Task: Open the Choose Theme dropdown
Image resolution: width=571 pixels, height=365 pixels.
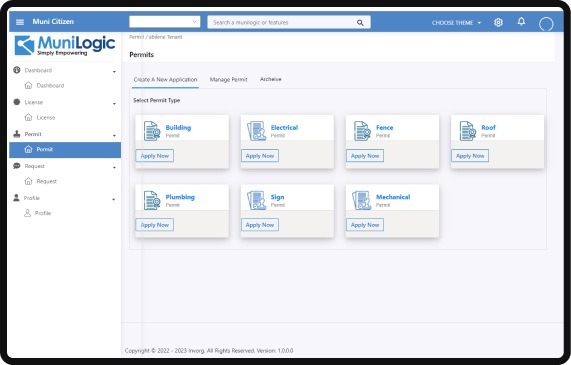Action: (456, 23)
